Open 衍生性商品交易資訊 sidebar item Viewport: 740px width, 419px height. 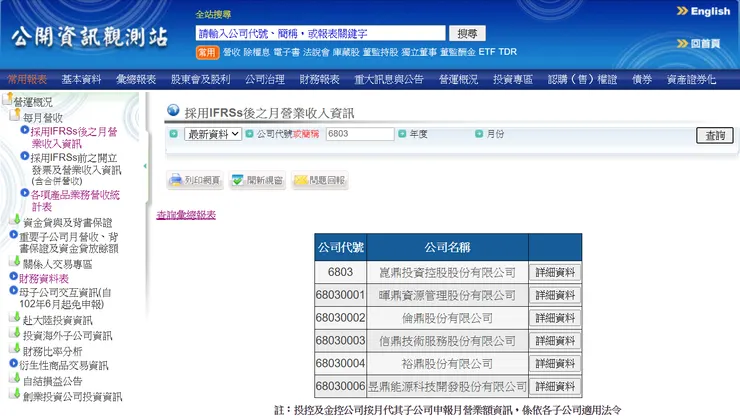coord(64,365)
